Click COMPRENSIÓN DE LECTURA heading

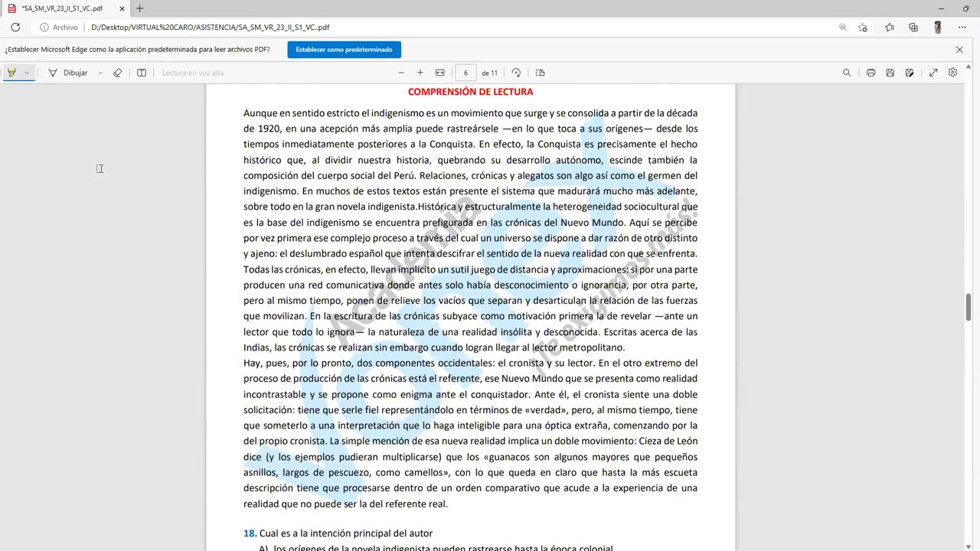[x=470, y=92]
